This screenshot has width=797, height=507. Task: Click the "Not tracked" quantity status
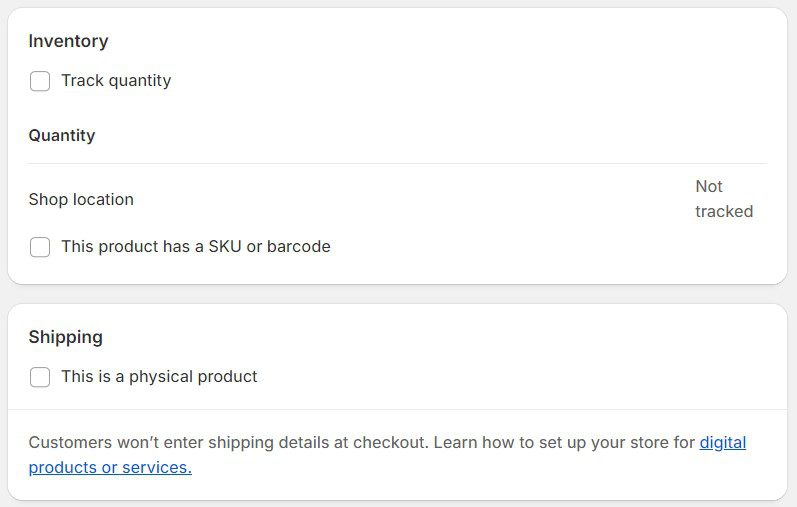723,199
